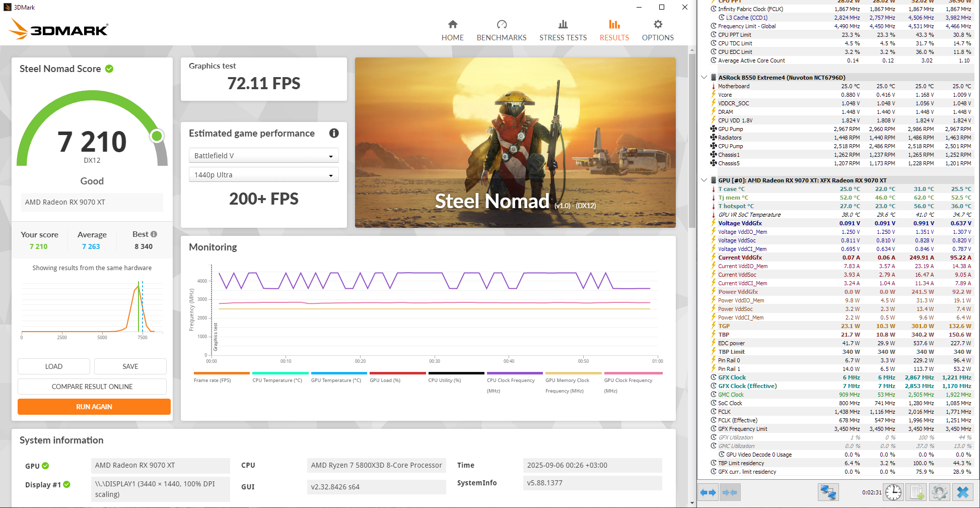Viewport: 980px width, 508px height.
Task: Click the AMD Radeon RX 9070 XT field under the score
Action: click(92, 202)
